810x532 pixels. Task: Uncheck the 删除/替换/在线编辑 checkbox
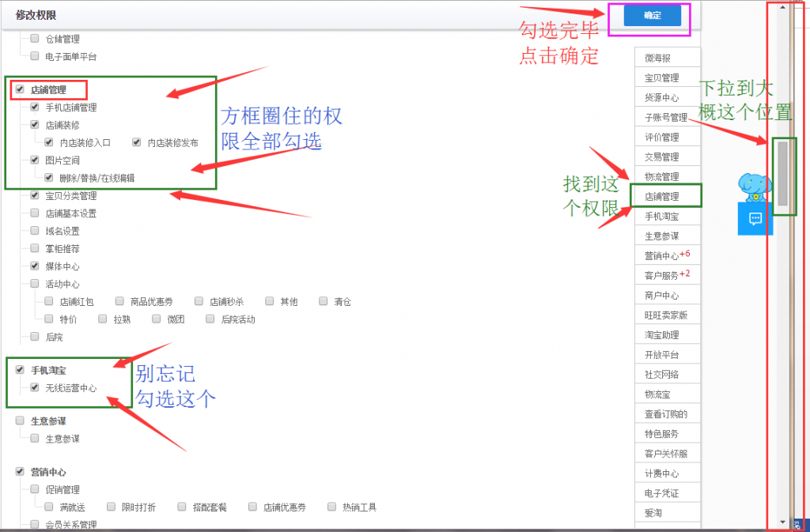click(x=49, y=178)
